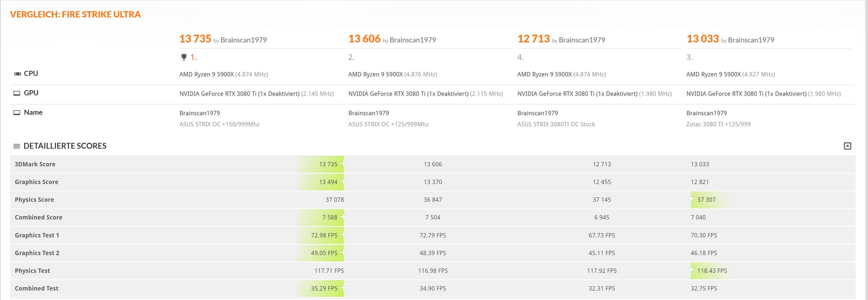Select the Combined Test row label

36,289
